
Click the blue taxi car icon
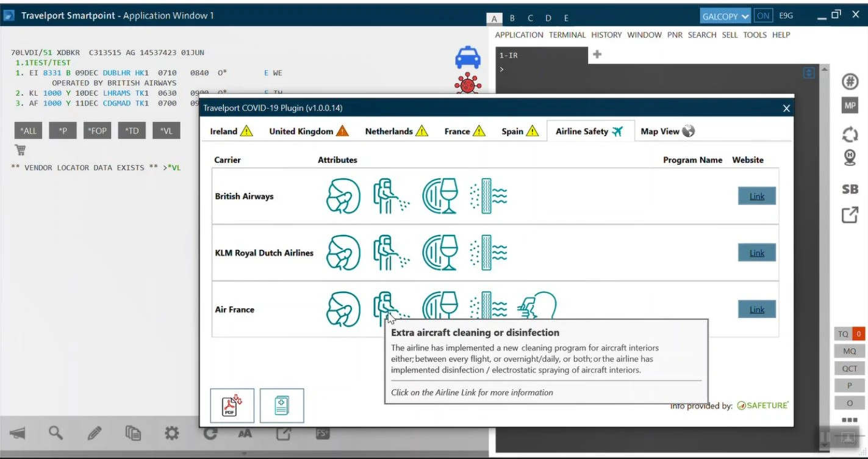[468, 57]
